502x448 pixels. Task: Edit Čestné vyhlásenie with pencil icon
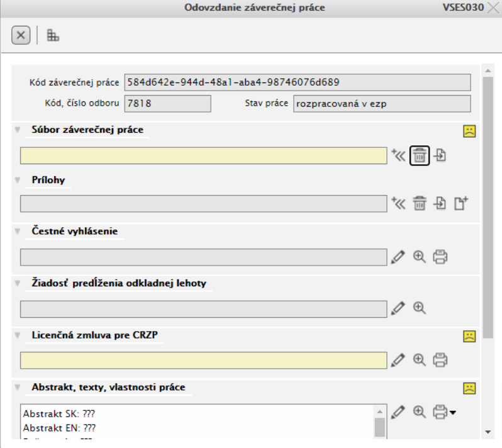coord(398,257)
